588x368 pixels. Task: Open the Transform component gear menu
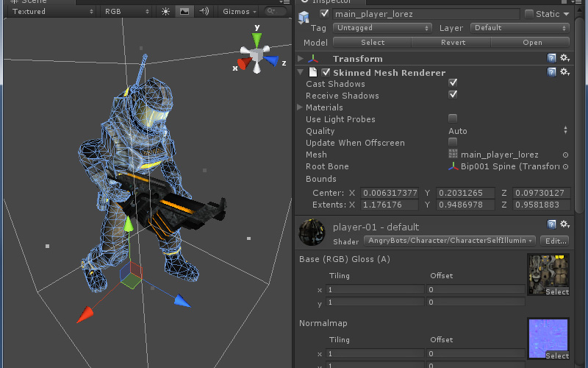coord(564,58)
